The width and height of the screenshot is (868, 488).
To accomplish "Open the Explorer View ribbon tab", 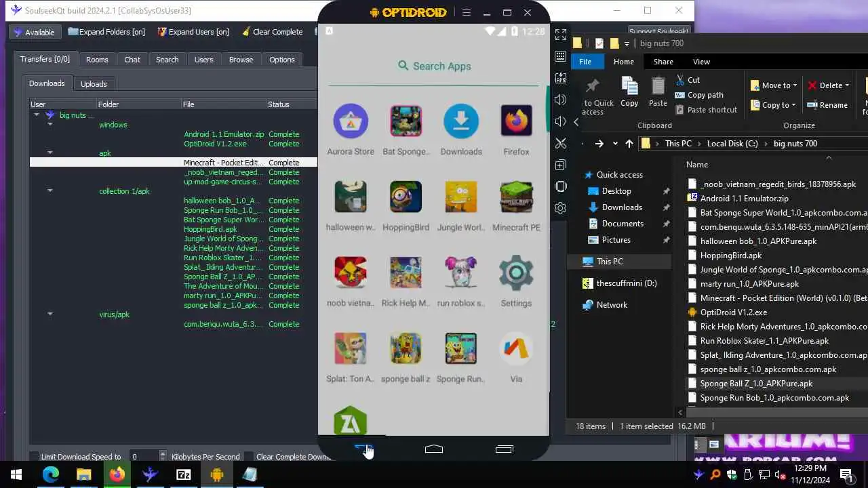I will coord(701,62).
